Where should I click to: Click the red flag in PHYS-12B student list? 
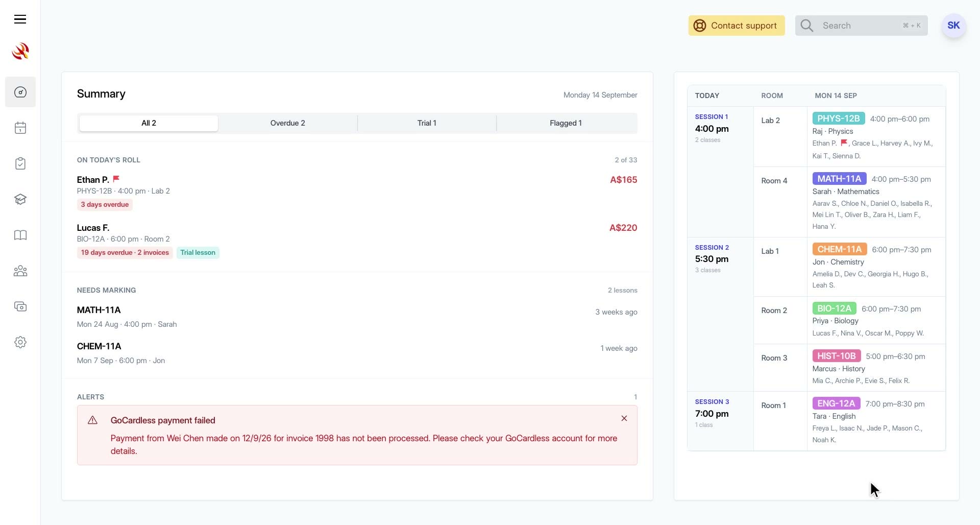[x=844, y=143]
